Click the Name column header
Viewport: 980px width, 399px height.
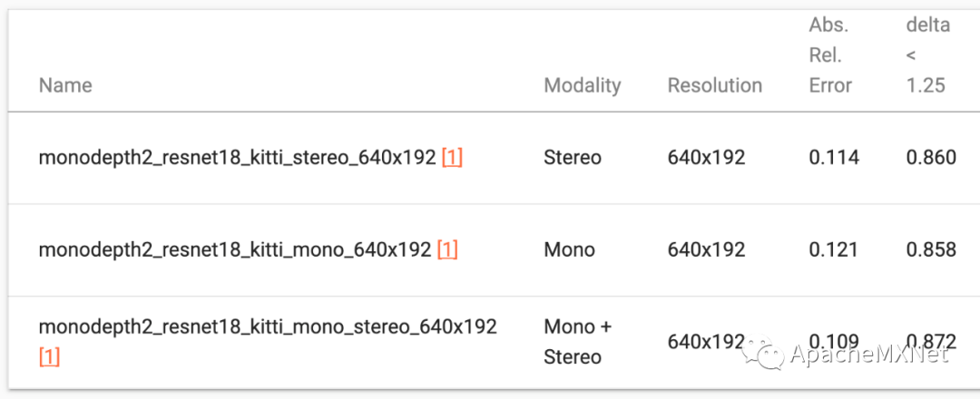click(65, 85)
